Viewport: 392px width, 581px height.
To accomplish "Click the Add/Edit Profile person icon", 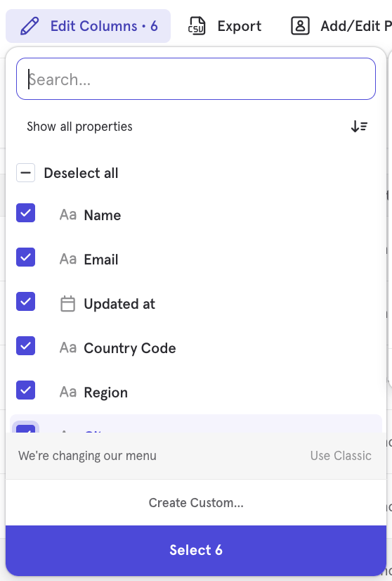I will point(300,26).
